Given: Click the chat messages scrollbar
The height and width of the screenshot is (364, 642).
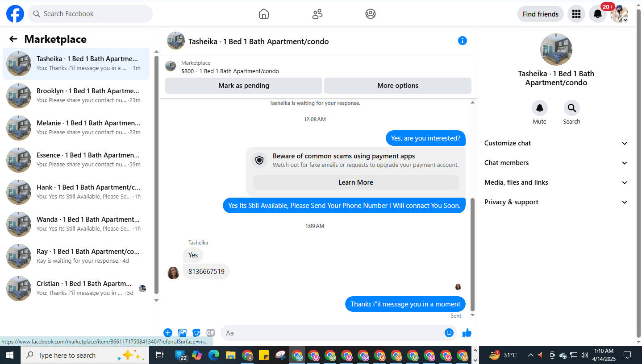Looking at the screenshot, I should (x=473, y=254).
